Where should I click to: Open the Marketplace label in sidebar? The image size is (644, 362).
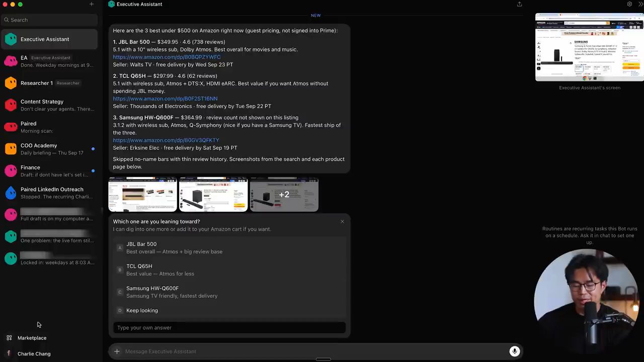click(x=32, y=338)
